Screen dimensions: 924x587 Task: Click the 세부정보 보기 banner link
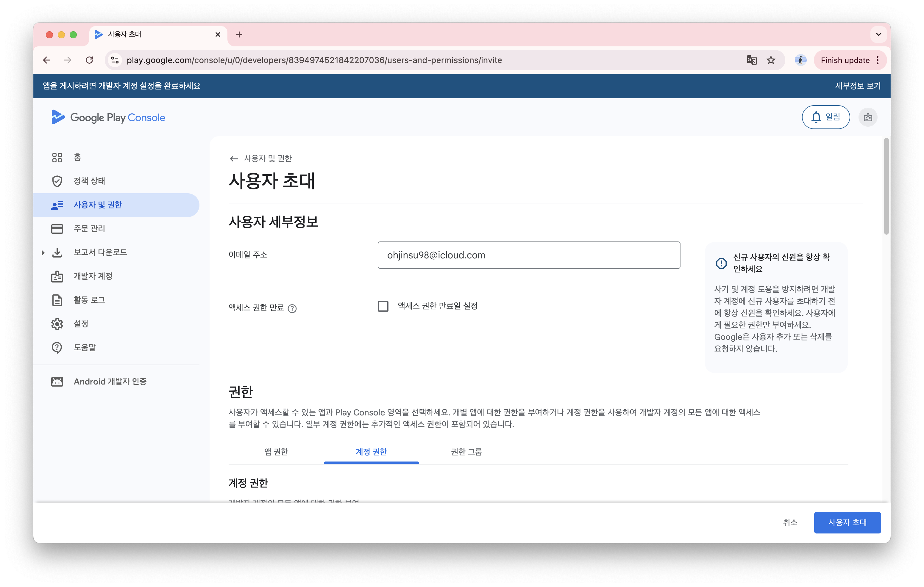click(x=858, y=86)
